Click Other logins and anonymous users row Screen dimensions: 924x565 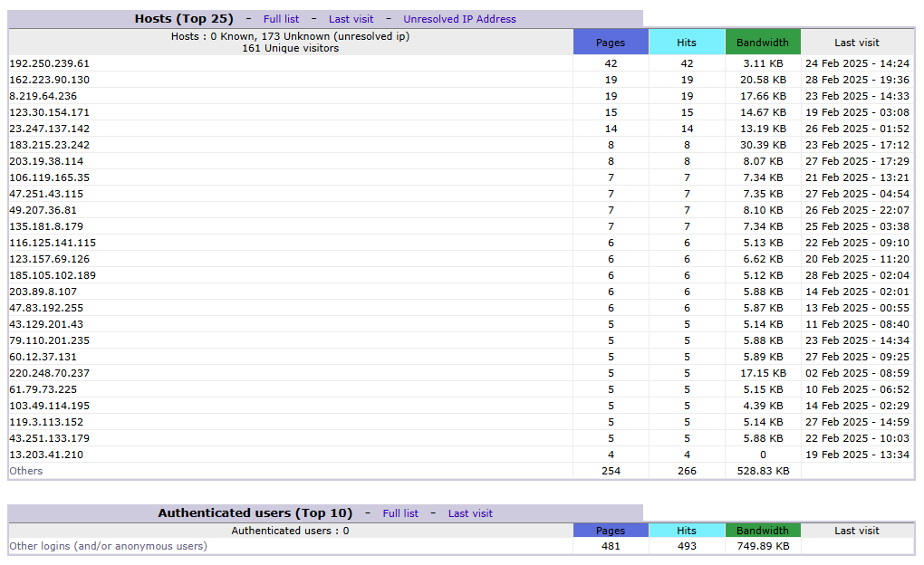click(x=108, y=546)
